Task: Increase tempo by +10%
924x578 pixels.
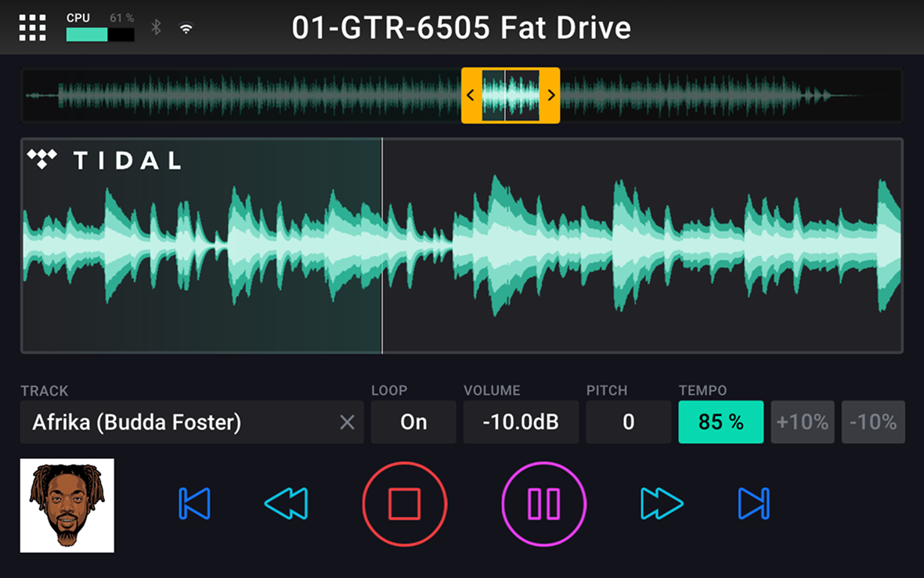Action: tap(803, 422)
